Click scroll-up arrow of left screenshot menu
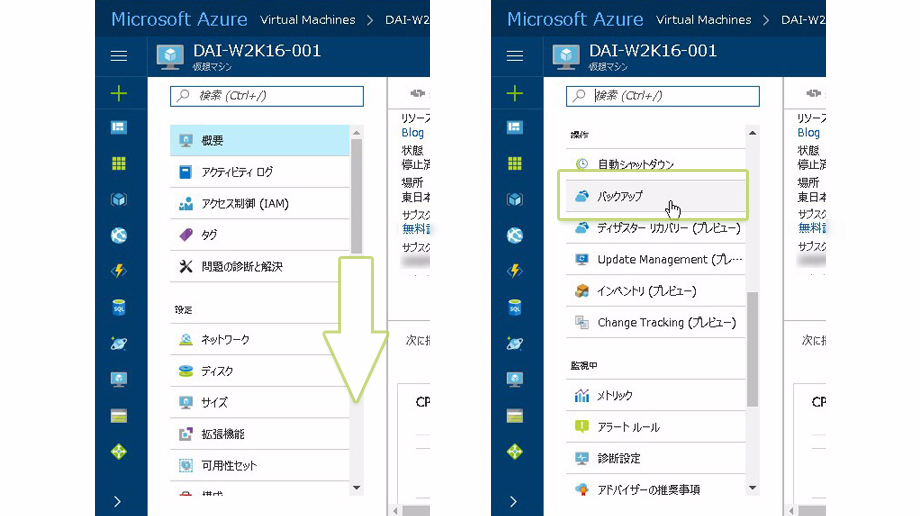The height and width of the screenshot is (516, 920). [x=356, y=133]
